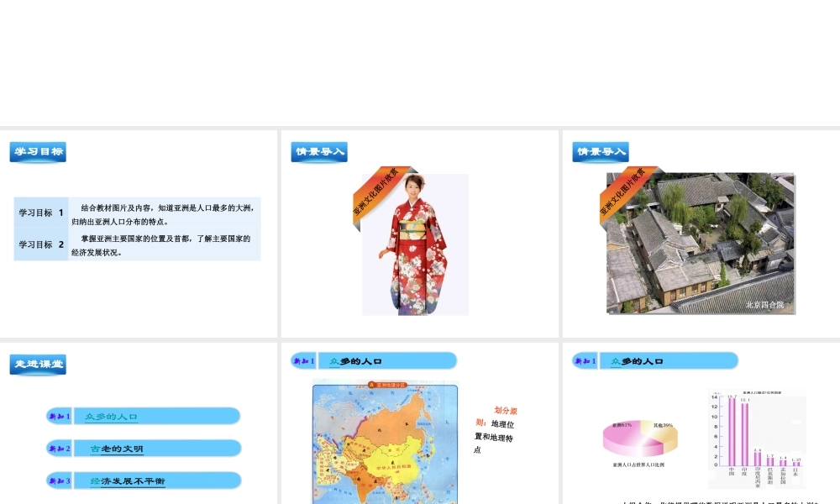Select the population bar chart

tap(757, 438)
